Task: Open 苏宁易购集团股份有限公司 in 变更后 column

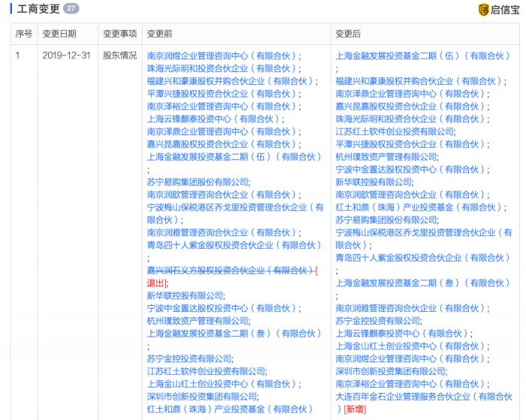Action: point(385,220)
